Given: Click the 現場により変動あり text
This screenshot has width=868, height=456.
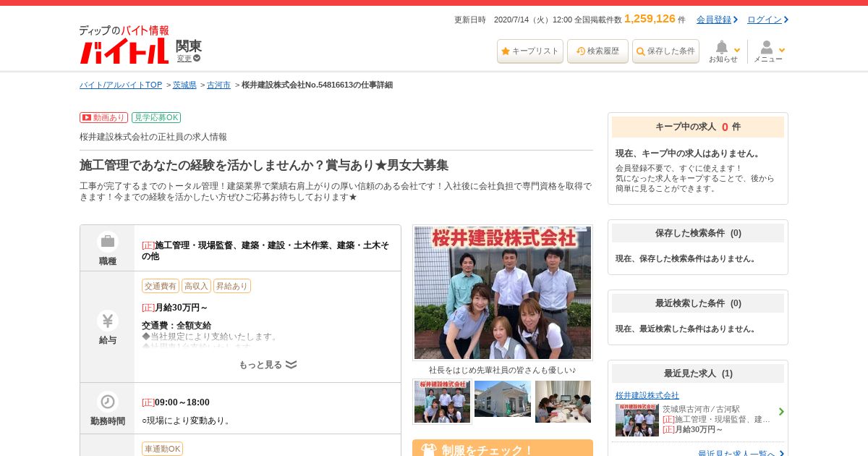Looking at the screenshot, I should pyautogui.click(x=187, y=421).
